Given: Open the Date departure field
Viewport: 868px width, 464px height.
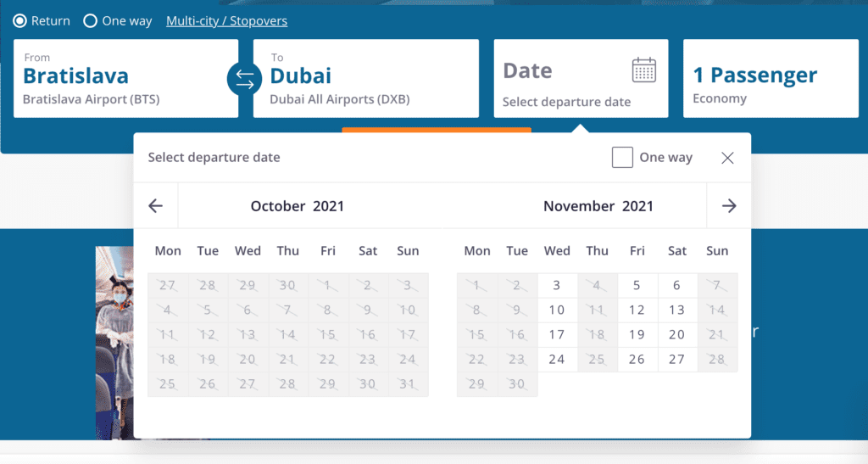Looking at the screenshot, I should tap(566, 79).
